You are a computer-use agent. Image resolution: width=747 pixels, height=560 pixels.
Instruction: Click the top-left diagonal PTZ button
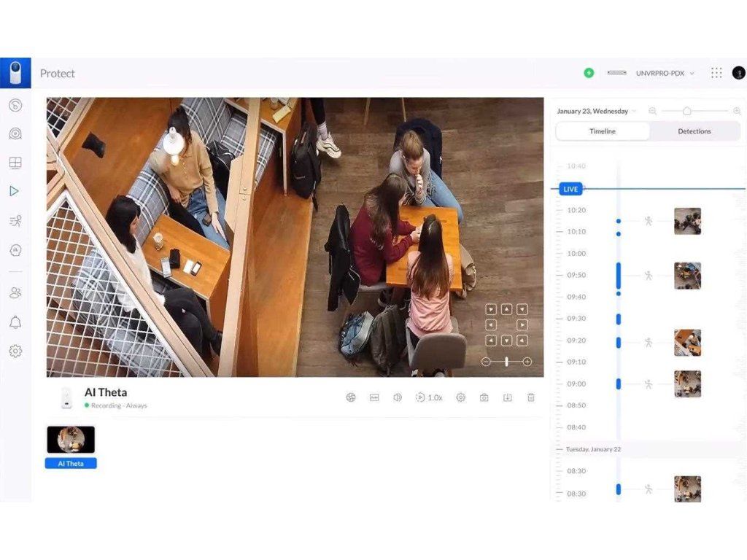pyautogui.click(x=491, y=309)
